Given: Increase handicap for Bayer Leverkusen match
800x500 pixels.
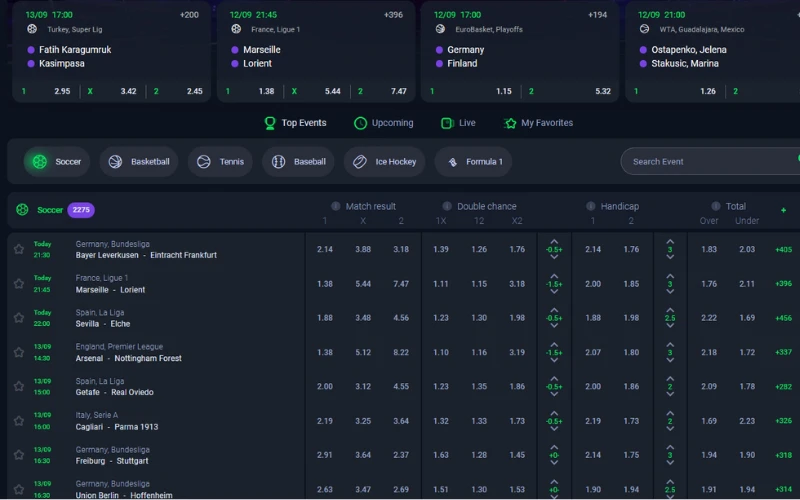Looking at the screenshot, I should pos(554,241).
